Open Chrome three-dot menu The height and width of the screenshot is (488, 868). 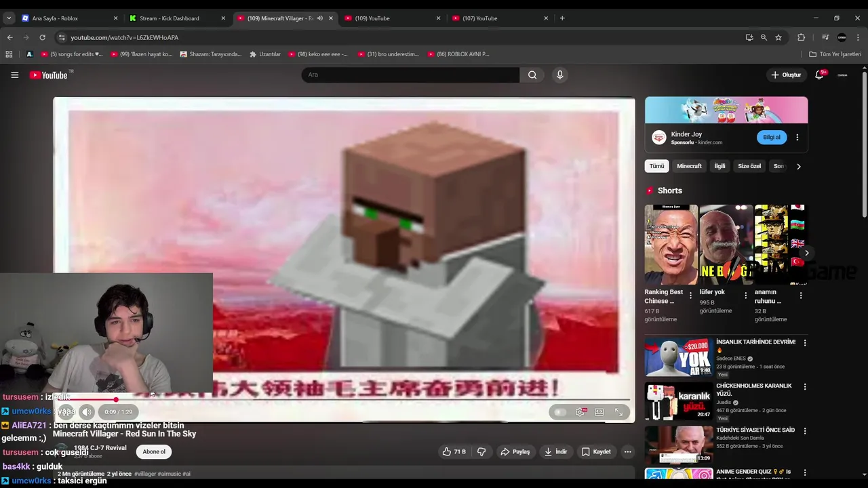pos(858,37)
